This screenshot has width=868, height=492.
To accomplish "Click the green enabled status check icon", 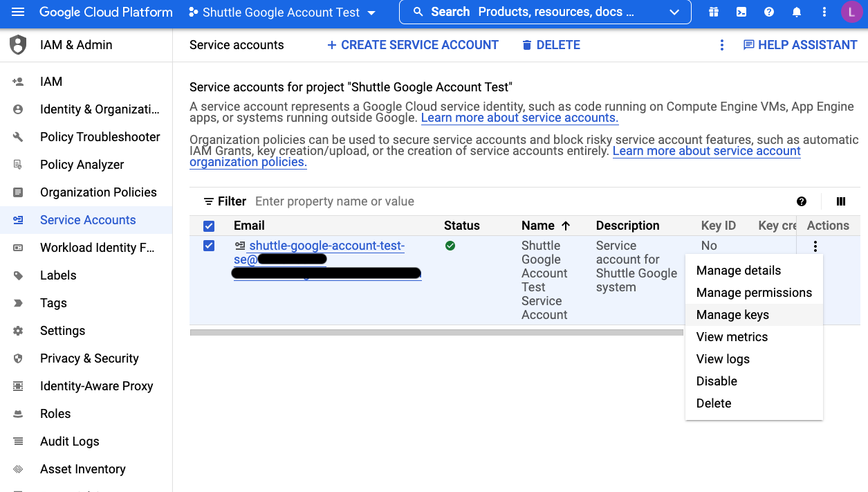I will point(450,246).
